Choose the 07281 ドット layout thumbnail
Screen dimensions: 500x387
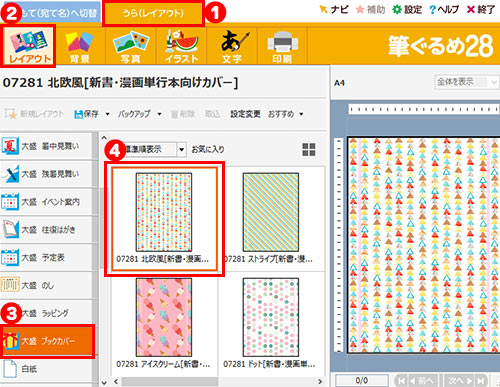pyautogui.click(x=270, y=323)
